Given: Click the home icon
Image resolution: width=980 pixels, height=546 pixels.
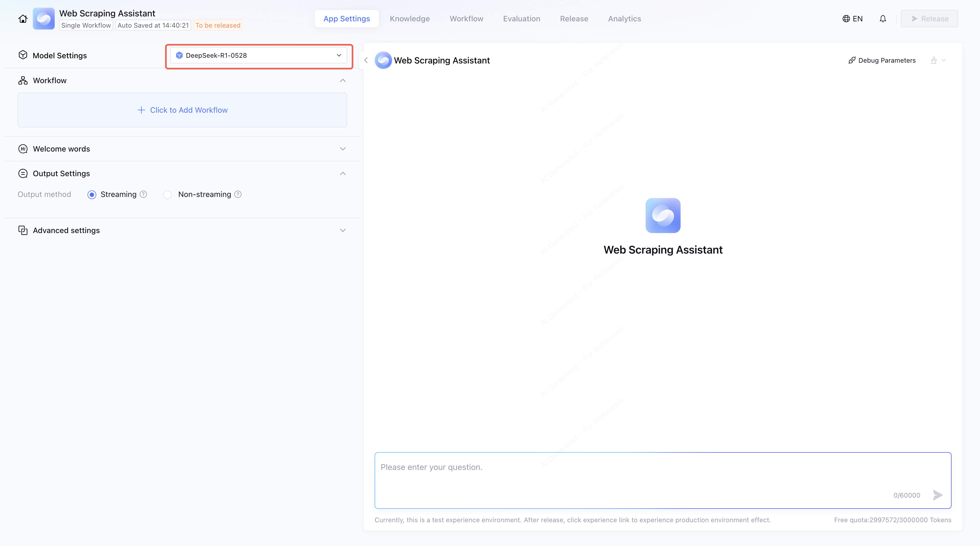Looking at the screenshot, I should 23,19.
